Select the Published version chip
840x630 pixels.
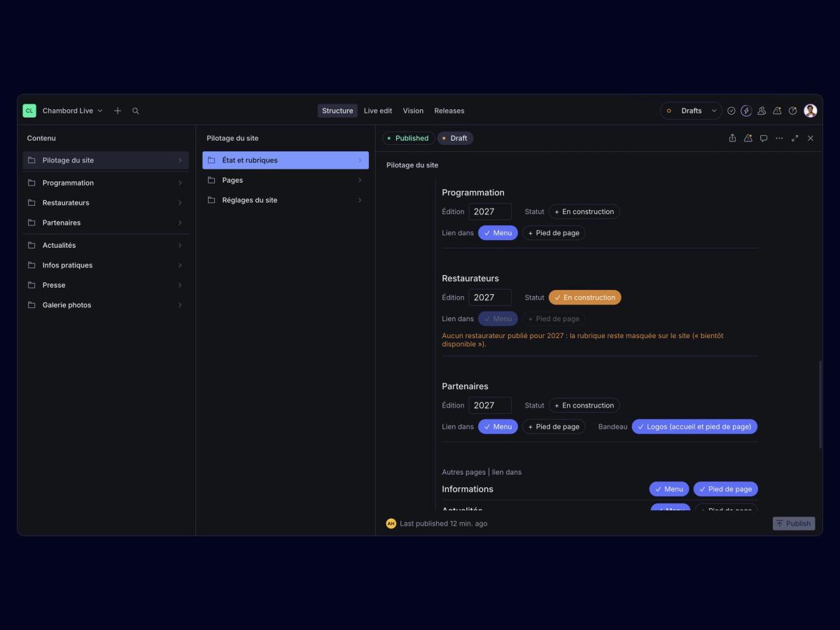[x=408, y=138]
